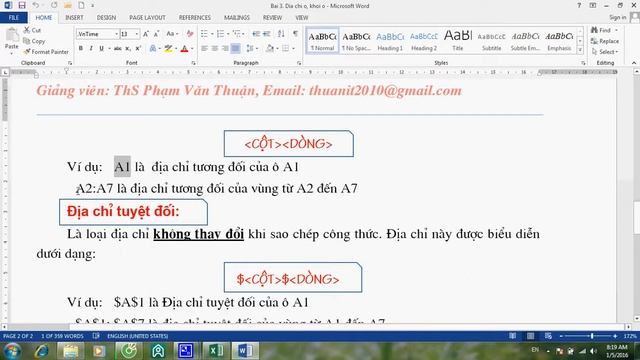Grow the font size
This screenshot has width=640, height=360.
pyautogui.click(x=146, y=34)
